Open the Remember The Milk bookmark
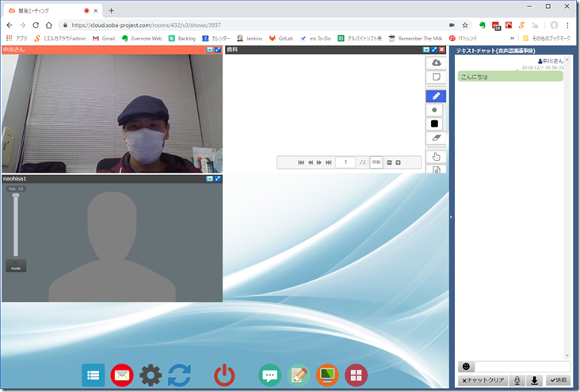Screen dimensions: 580x392 point(415,39)
